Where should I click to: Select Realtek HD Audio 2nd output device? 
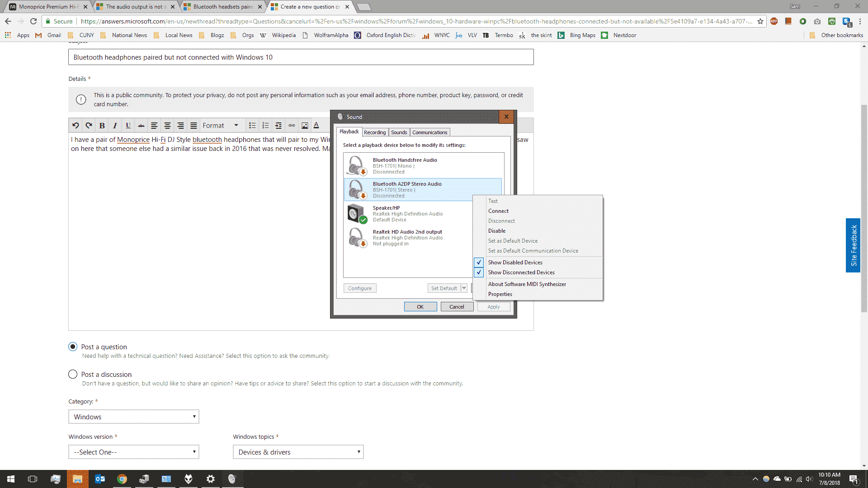tap(408, 238)
